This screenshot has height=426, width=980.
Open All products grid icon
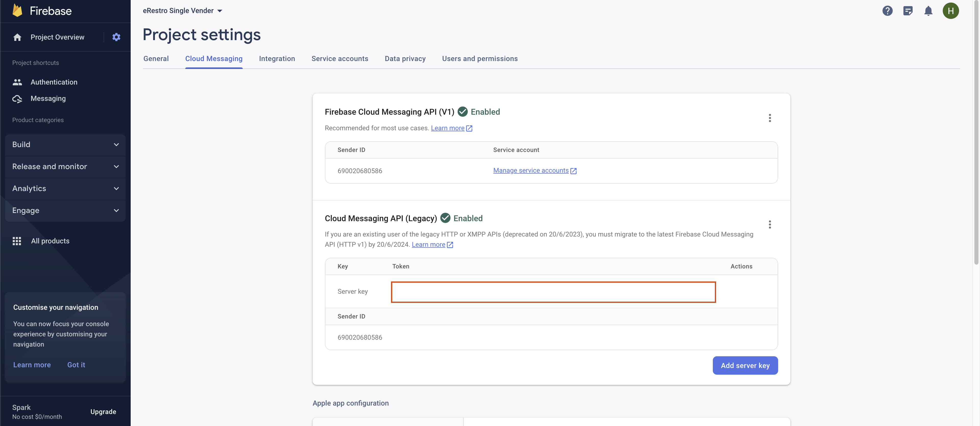[17, 241]
